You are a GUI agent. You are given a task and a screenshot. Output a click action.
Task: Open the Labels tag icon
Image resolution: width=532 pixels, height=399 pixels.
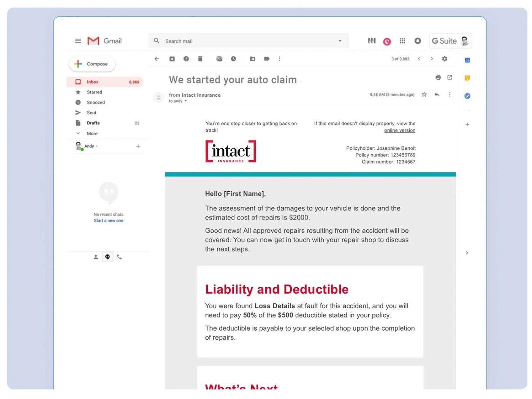[267, 59]
